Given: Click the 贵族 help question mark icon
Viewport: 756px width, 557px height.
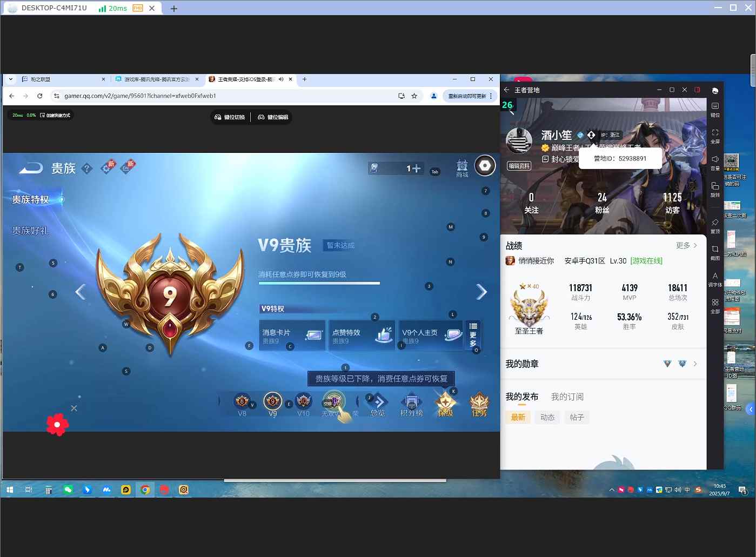Looking at the screenshot, I should [86, 169].
